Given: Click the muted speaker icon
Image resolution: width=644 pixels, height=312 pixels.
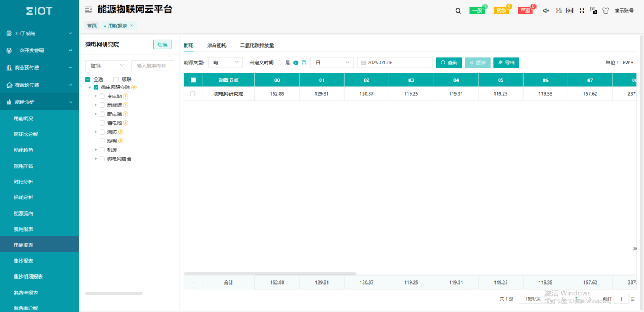Looking at the screenshot, I should [546, 11].
